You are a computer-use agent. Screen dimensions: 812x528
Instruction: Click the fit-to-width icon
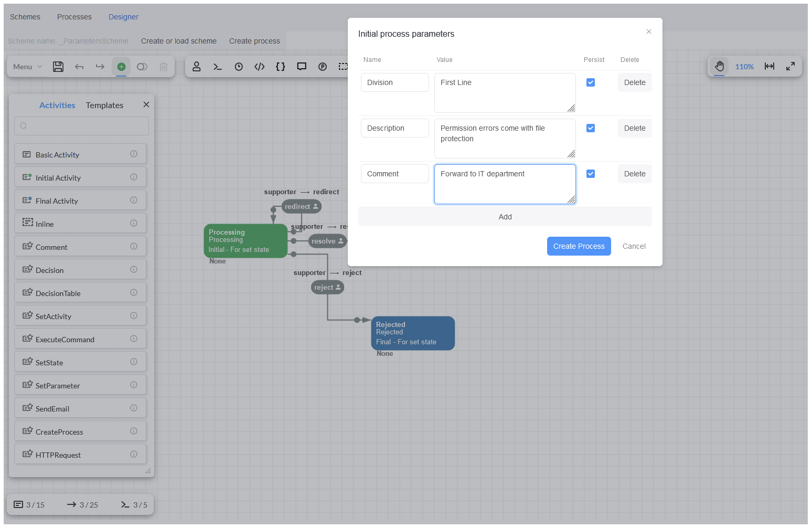[x=770, y=66]
